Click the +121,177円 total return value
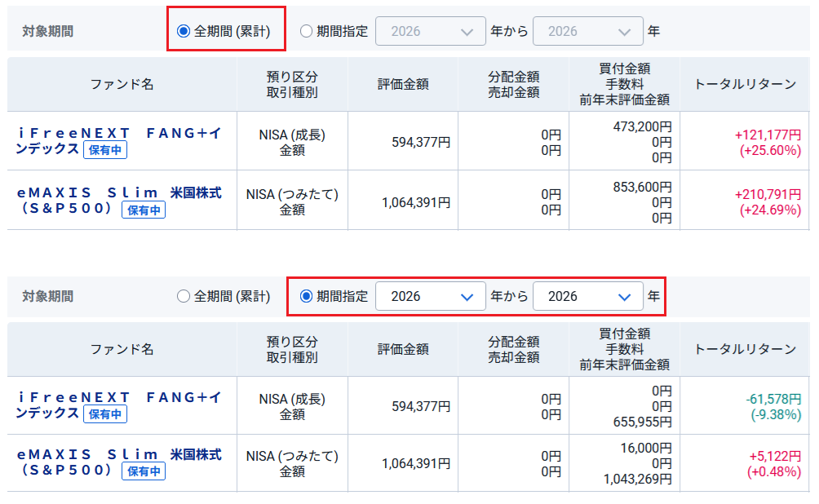Screen dimensions: 819x504 coord(768,135)
